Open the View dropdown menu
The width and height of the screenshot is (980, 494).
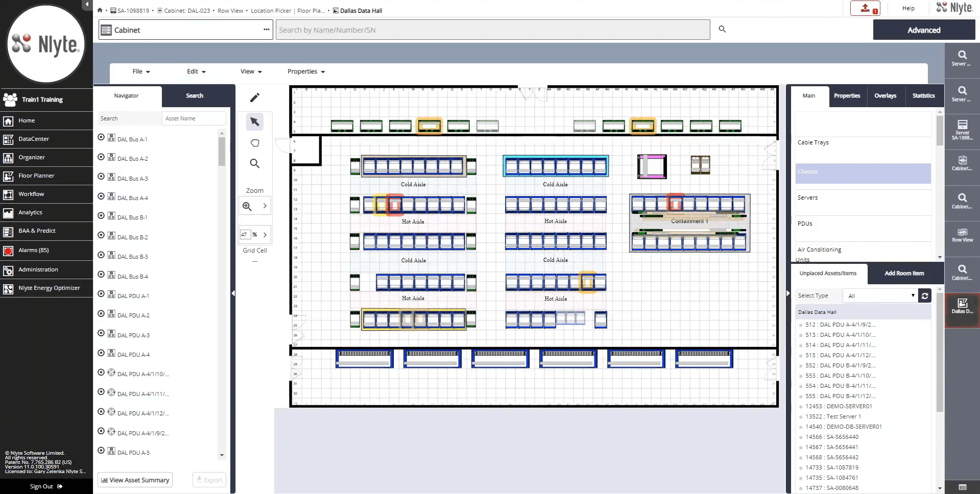tap(251, 71)
